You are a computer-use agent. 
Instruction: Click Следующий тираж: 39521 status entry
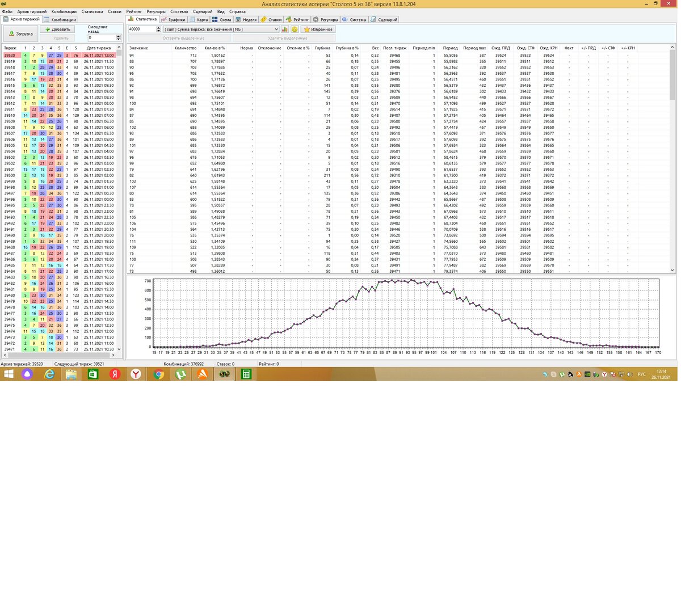tap(79, 364)
